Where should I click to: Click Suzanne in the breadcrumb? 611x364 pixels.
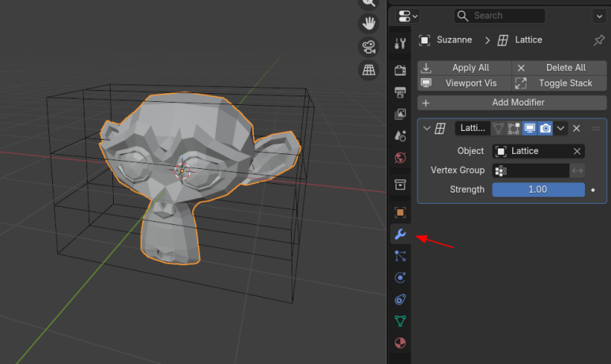(x=454, y=39)
